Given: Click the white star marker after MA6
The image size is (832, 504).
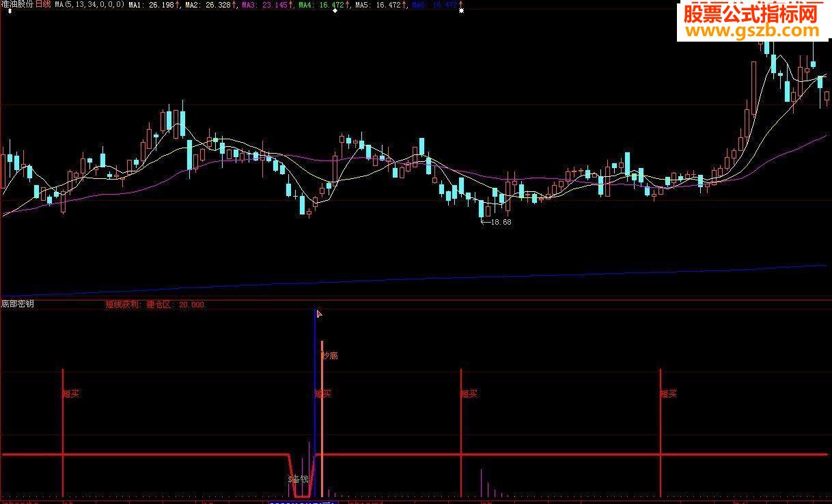Looking at the screenshot, I should (x=462, y=11).
